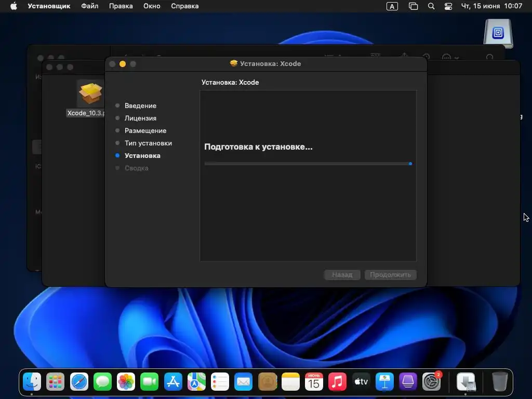Image resolution: width=532 pixels, height=399 pixels.
Task: Open Contacts app in Dock
Action: pos(267,382)
